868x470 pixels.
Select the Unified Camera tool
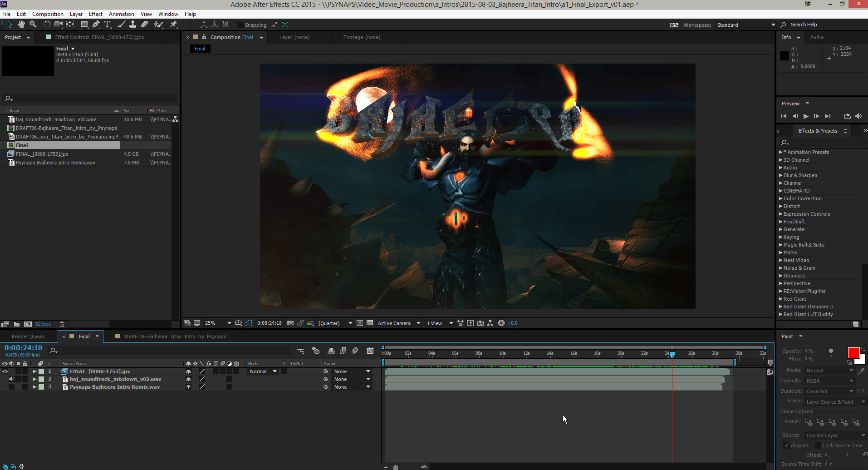(x=59, y=25)
